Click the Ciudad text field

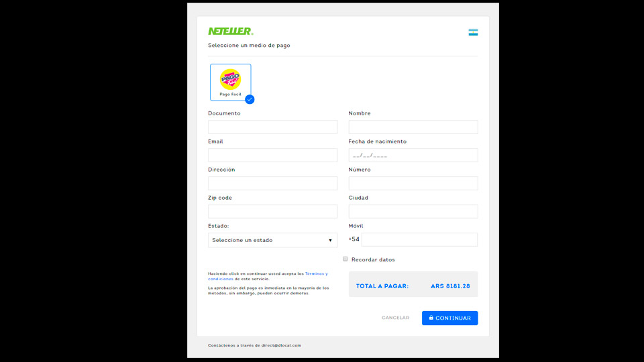[x=413, y=211]
